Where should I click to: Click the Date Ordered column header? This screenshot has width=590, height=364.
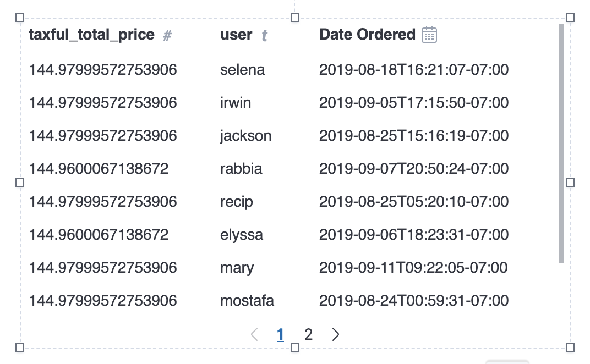click(367, 35)
